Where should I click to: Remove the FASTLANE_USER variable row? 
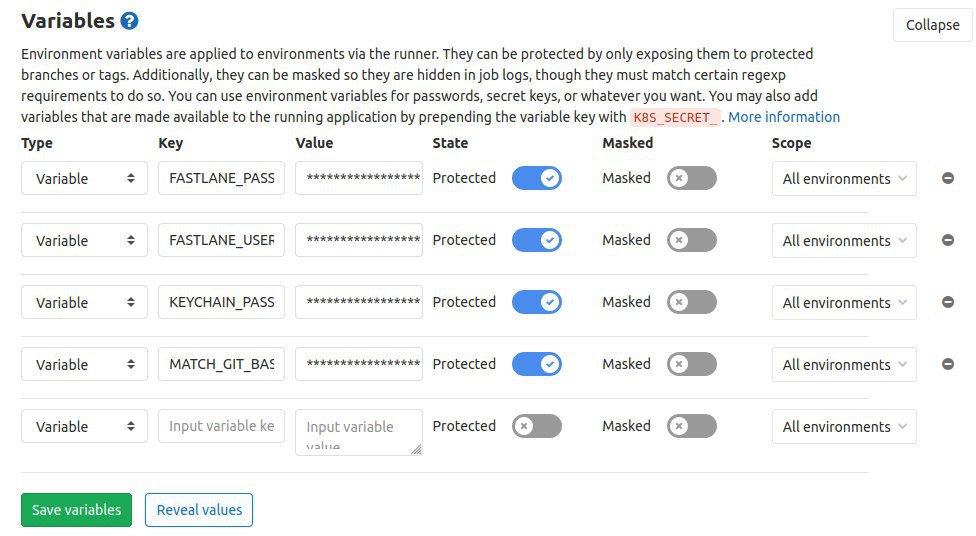(x=947, y=240)
